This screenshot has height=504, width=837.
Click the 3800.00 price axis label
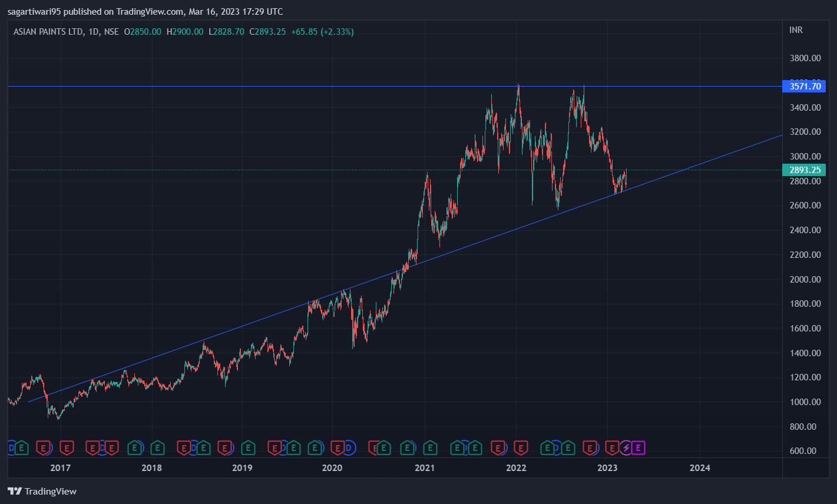804,58
